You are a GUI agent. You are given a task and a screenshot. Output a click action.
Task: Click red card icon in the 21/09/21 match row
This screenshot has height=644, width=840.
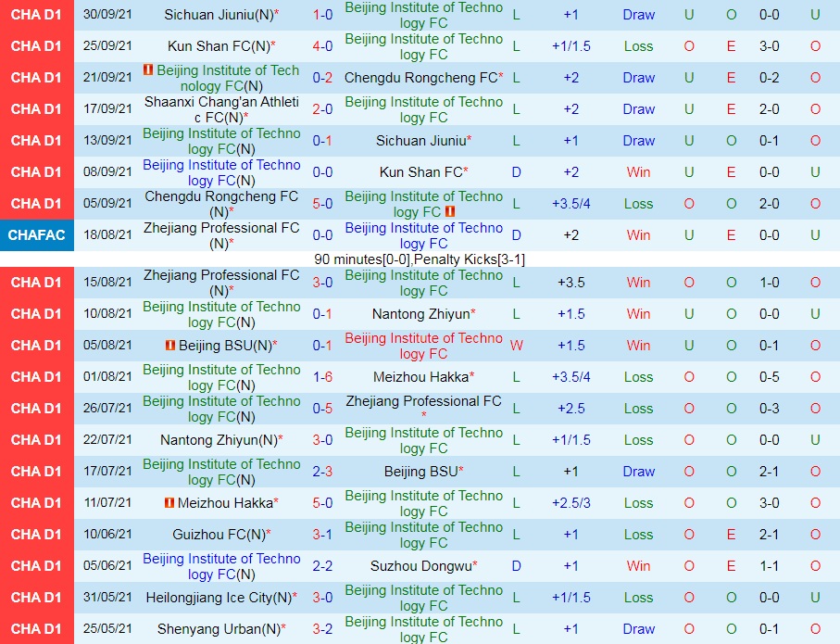pos(148,69)
